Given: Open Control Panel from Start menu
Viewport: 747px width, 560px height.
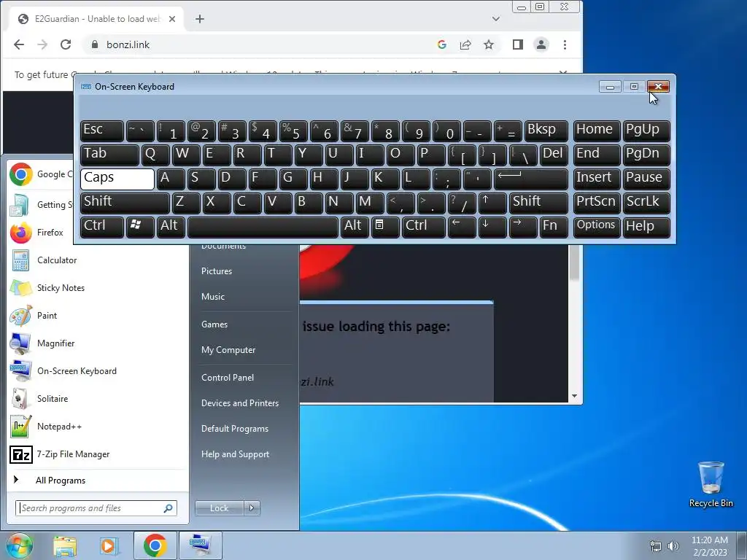Looking at the screenshot, I should coord(228,378).
